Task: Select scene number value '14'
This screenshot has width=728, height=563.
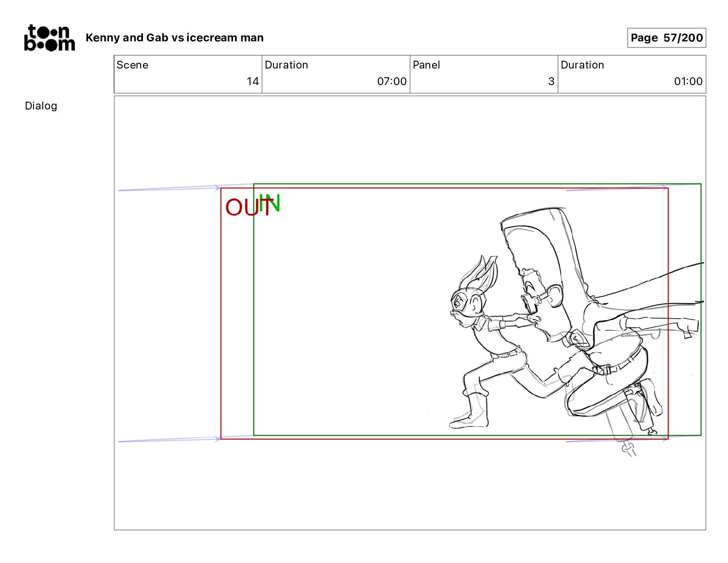Action: point(253,81)
